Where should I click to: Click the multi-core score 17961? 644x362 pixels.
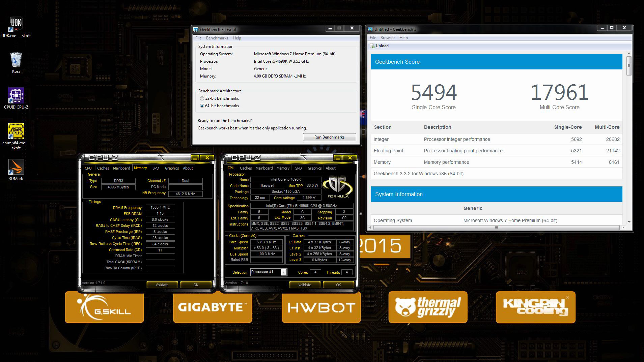pyautogui.click(x=560, y=92)
